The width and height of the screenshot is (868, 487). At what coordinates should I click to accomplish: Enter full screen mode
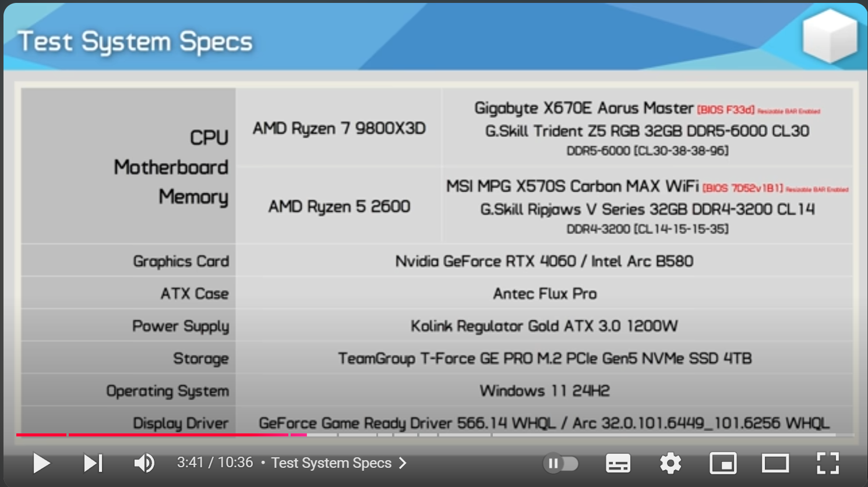coord(828,464)
